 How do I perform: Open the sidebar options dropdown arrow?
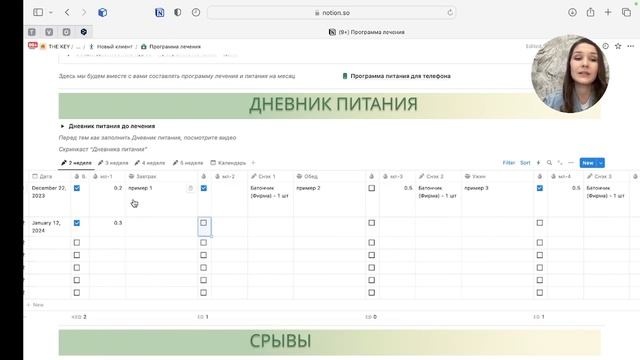coord(51,13)
